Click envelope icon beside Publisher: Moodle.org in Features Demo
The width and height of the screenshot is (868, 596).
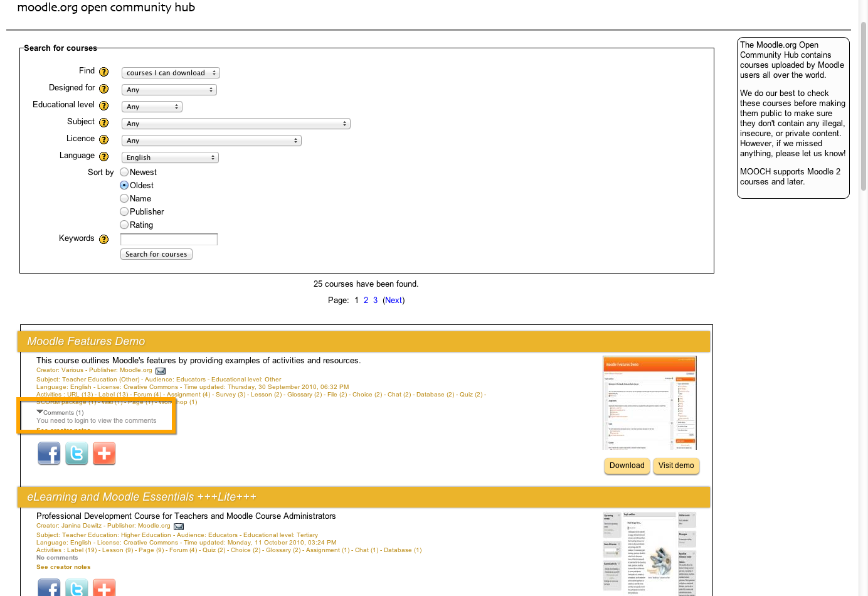pos(161,371)
